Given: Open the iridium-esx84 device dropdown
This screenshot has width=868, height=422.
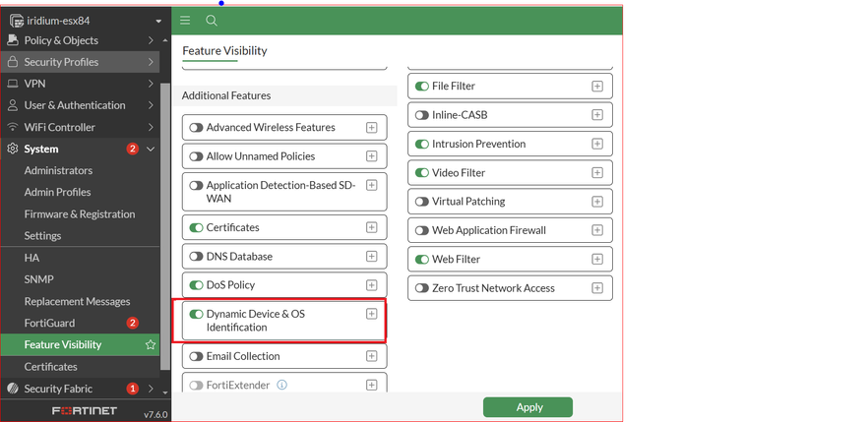Looking at the screenshot, I should [x=158, y=21].
